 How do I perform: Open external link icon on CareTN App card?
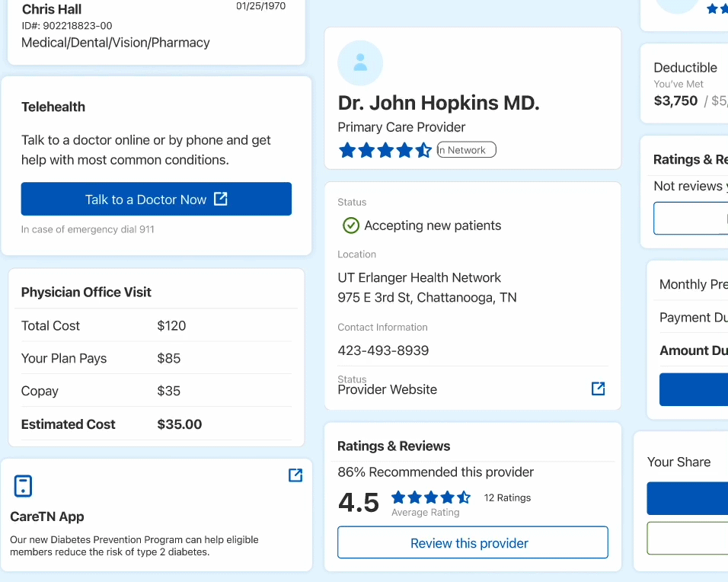click(x=295, y=475)
